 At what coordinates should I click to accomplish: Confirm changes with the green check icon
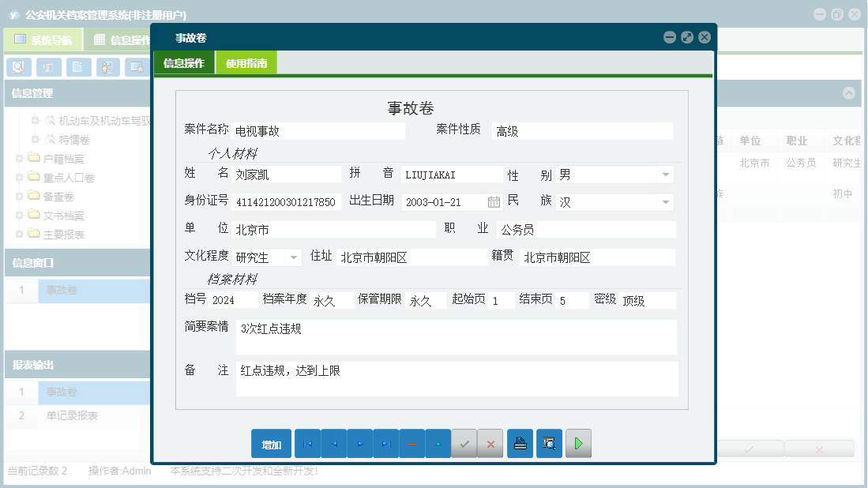(x=464, y=443)
